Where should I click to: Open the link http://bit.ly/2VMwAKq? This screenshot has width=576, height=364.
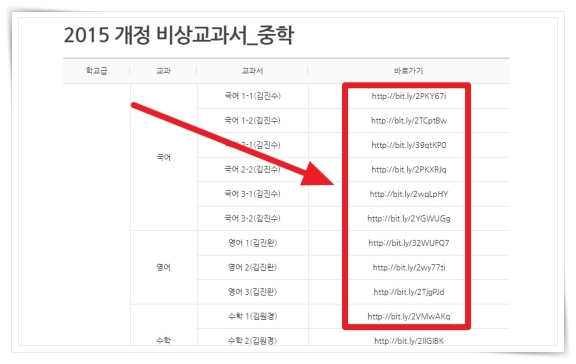coord(409,316)
